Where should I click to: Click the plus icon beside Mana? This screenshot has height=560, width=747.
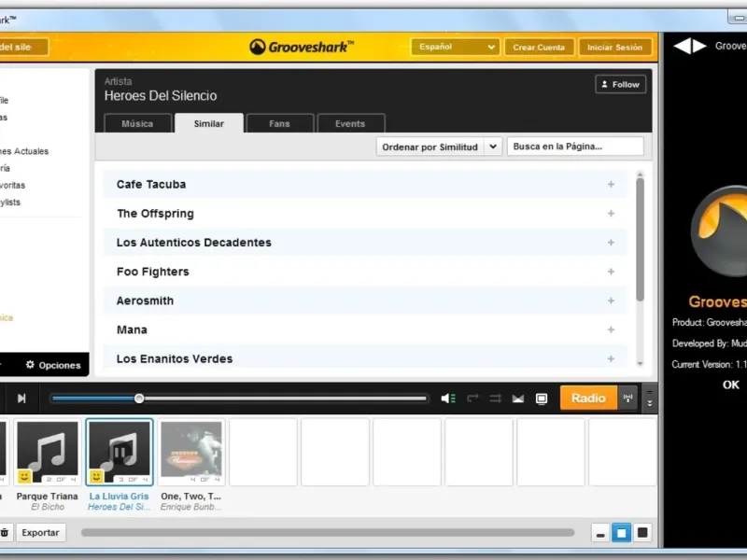click(x=611, y=329)
